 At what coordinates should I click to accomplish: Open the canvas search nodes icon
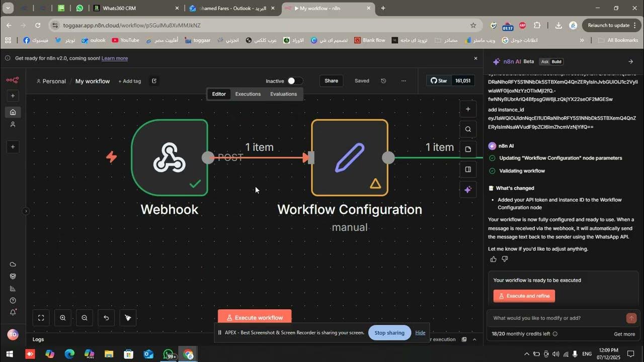coord(468,129)
